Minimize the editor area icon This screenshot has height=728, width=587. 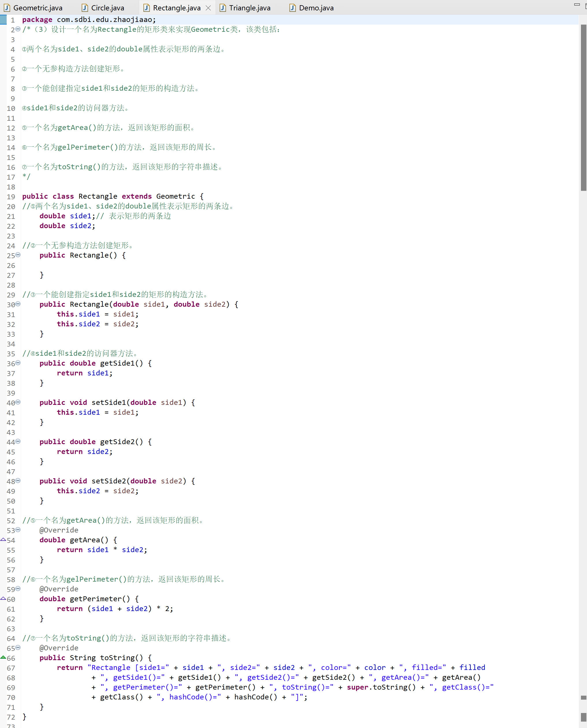pyautogui.click(x=577, y=4)
